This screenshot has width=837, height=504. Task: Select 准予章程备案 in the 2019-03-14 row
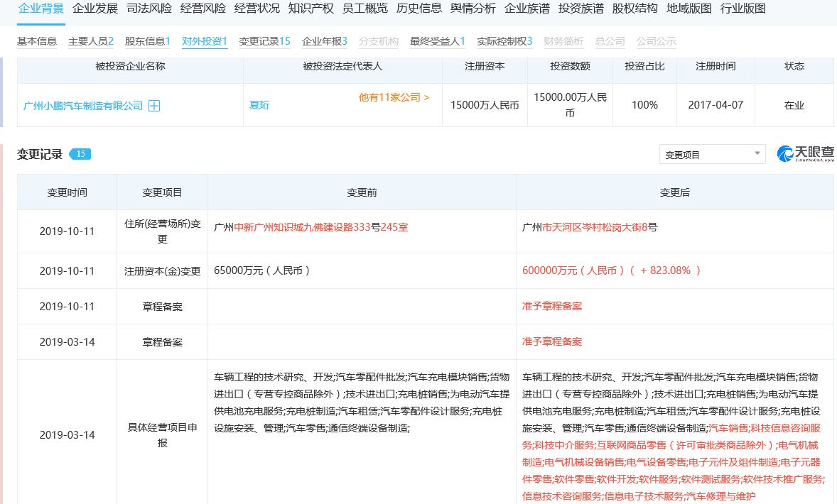[552, 342]
